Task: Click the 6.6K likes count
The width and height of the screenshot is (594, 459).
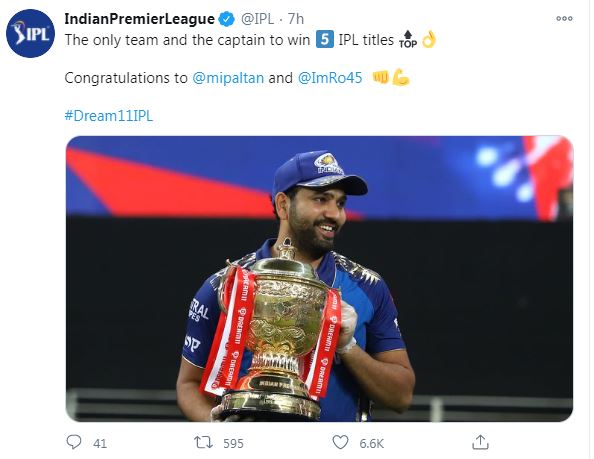Action: (x=372, y=443)
